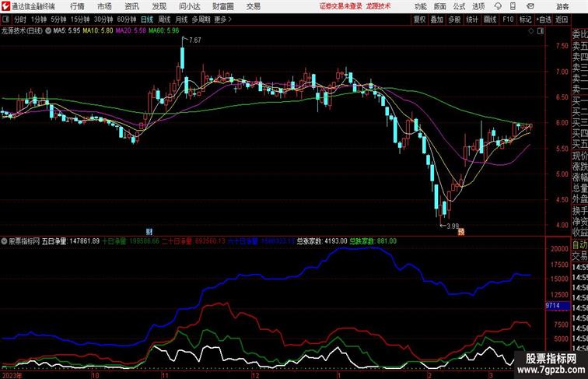
Task: Click the 7.67 high price marker
Action: pyautogui.click(x=195, y=40)
